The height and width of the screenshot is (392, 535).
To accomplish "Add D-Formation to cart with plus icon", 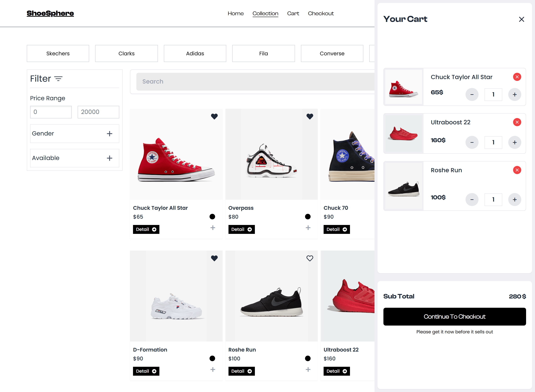I will coord(213,370).
